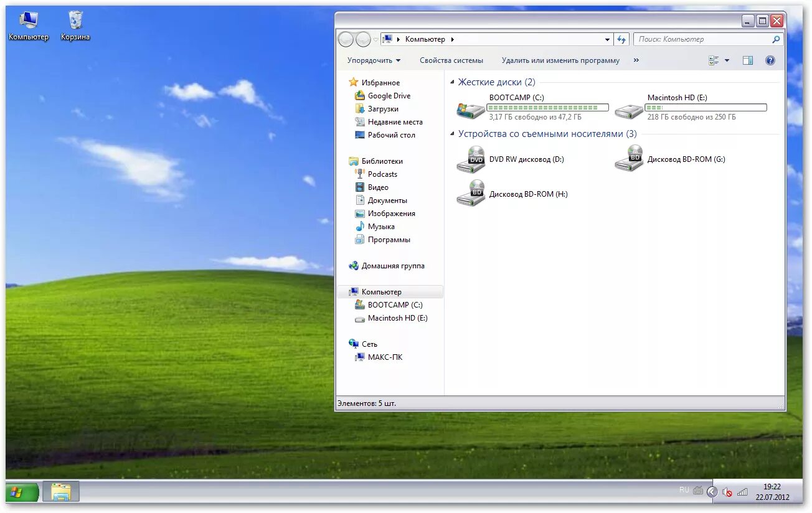Image resolution: width=812 pixels, height=513 pixels.
Task: Maximize the Explorer window
Action: pos(762,21)
